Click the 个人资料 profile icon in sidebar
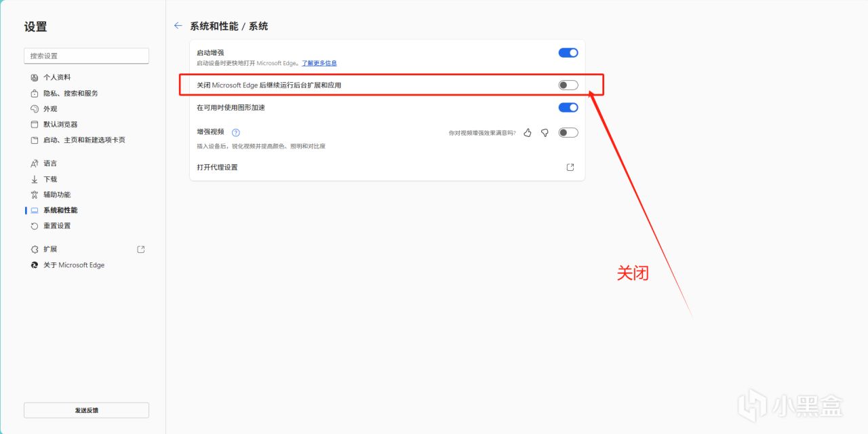This screenshot has width=868, height=434. tap(35, 77)
